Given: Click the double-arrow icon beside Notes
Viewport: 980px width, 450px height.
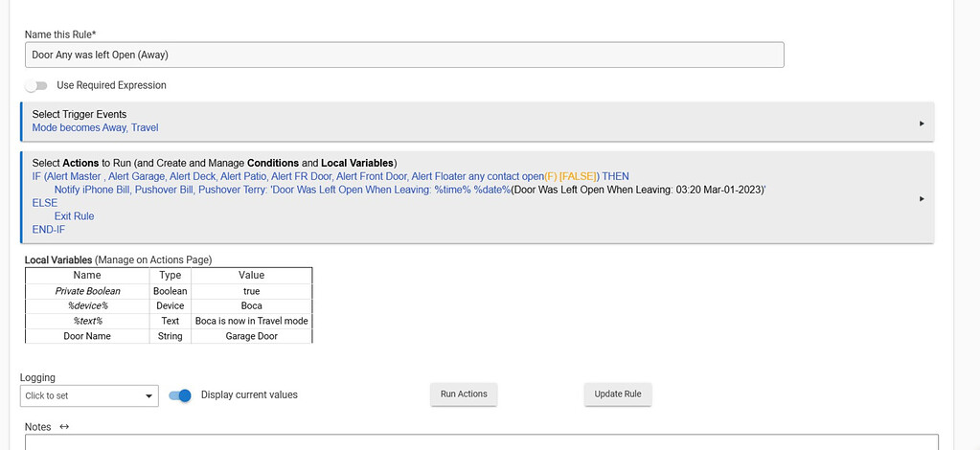Looking at the screenshot, I should coord(63,426).
